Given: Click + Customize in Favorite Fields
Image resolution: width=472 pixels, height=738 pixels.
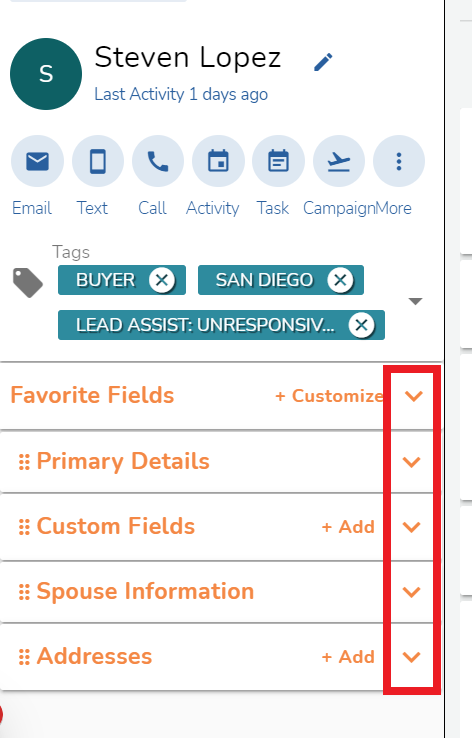Looking at the screenshot, I should point(329,396).
